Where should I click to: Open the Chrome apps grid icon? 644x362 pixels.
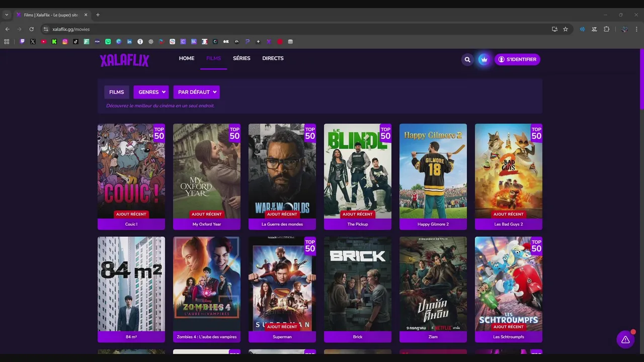tap(7, 42)
